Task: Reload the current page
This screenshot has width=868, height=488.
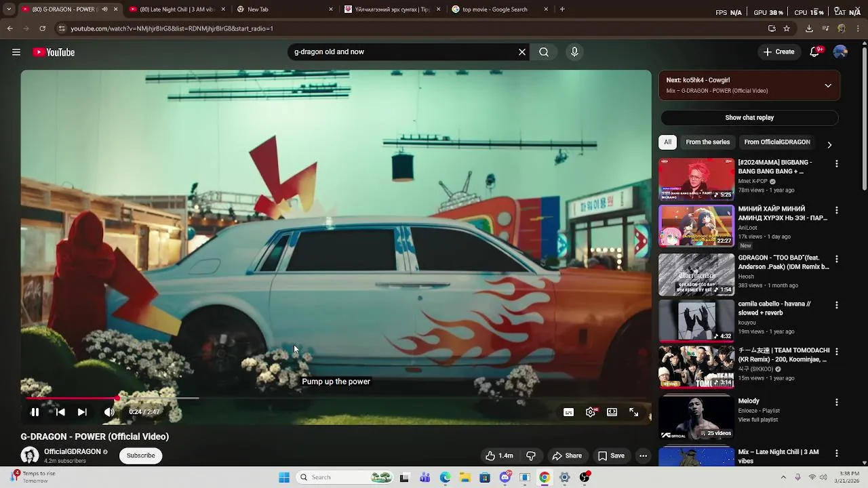Action: coord(42,28)
